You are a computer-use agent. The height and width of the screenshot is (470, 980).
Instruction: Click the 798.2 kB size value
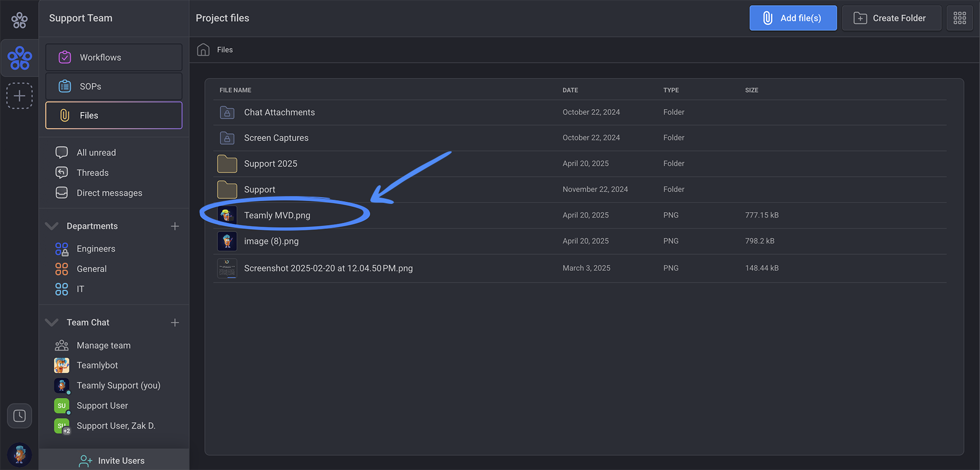(x=760, y=241)
